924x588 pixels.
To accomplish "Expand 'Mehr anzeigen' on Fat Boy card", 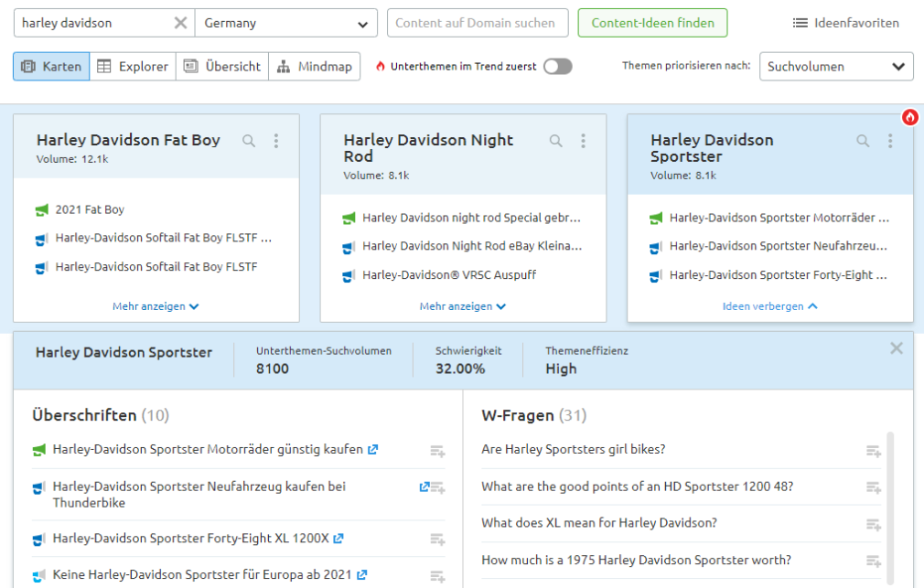I will point(156,306).
